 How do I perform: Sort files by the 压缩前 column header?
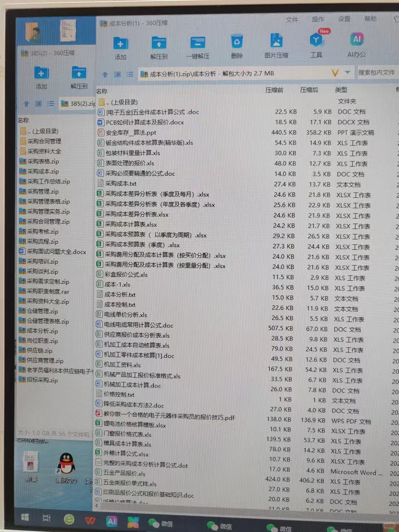coord(275,90)
